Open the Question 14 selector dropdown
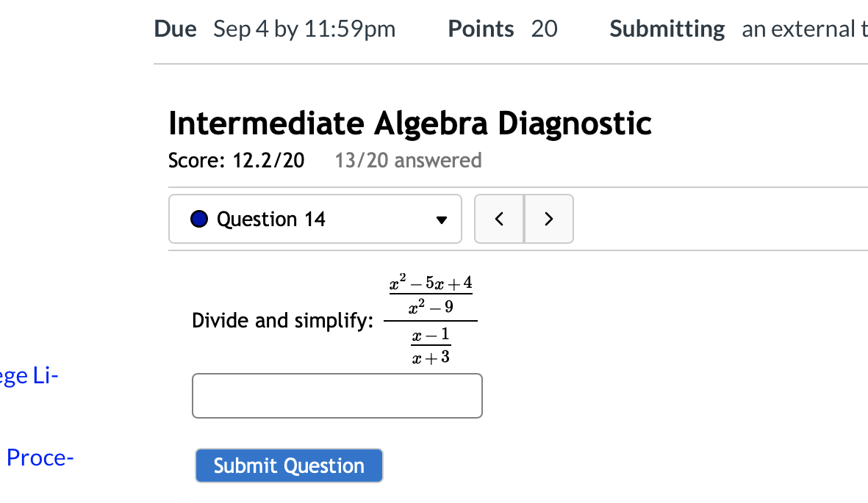The width and height of the screenshot is (868, 503). [315, 219]
